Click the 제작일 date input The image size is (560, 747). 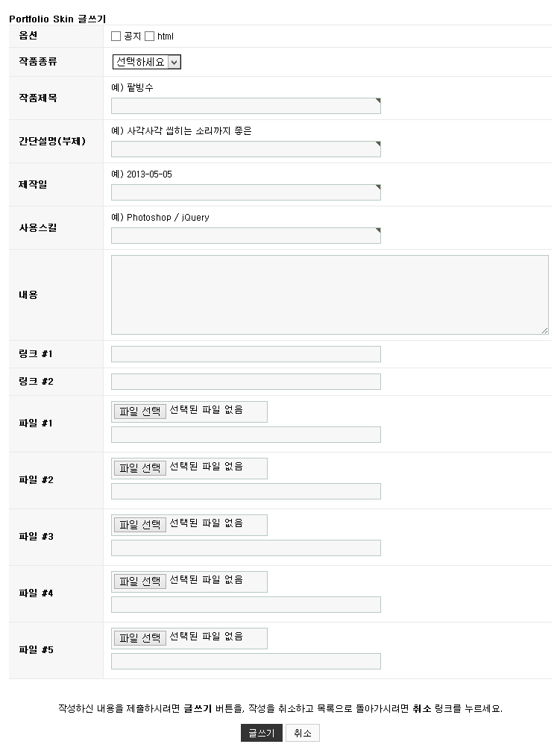(x=245, y=192)
